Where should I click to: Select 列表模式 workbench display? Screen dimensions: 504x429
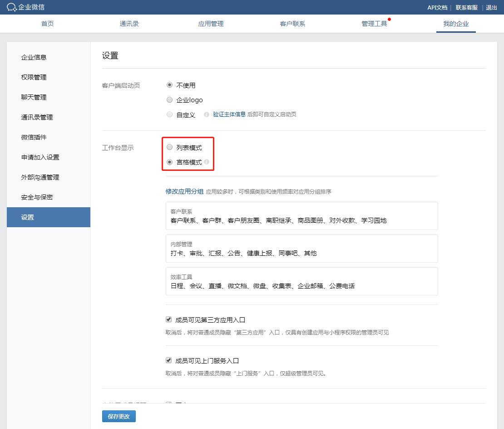click(x=170, y=147)
